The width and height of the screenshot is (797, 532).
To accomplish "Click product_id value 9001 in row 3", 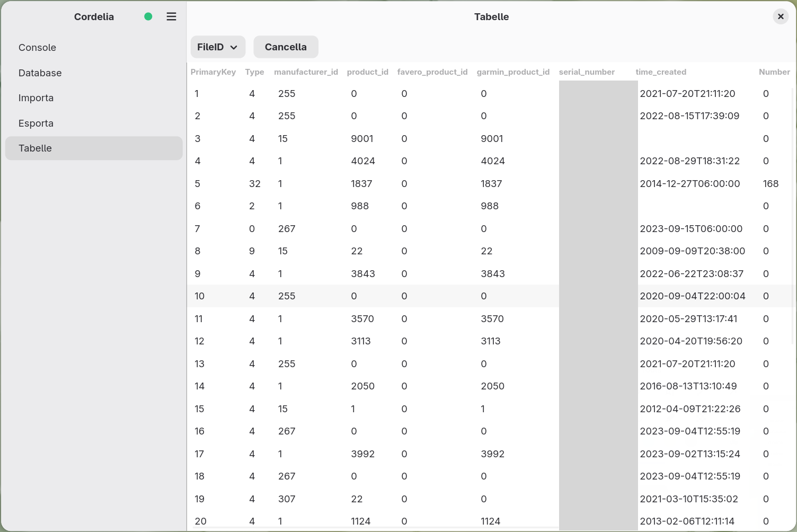I will pyautogui.click(x=362, y=139).
